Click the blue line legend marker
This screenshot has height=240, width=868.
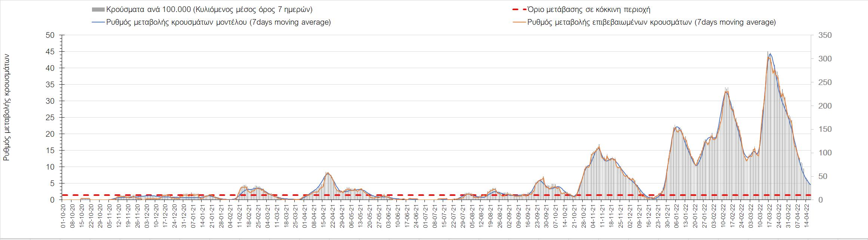tap(98, 22)
